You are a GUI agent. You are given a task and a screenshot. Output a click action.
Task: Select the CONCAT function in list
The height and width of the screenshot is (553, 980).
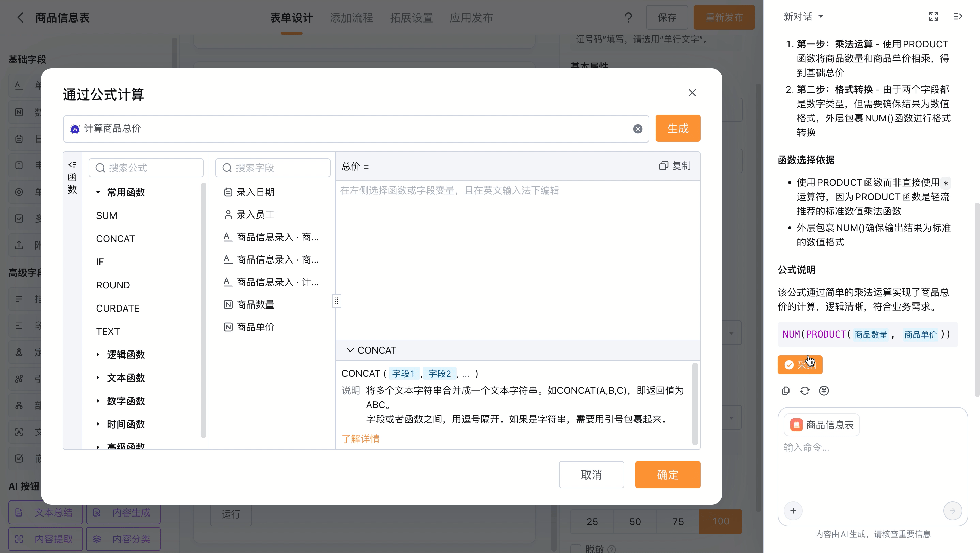115,239
